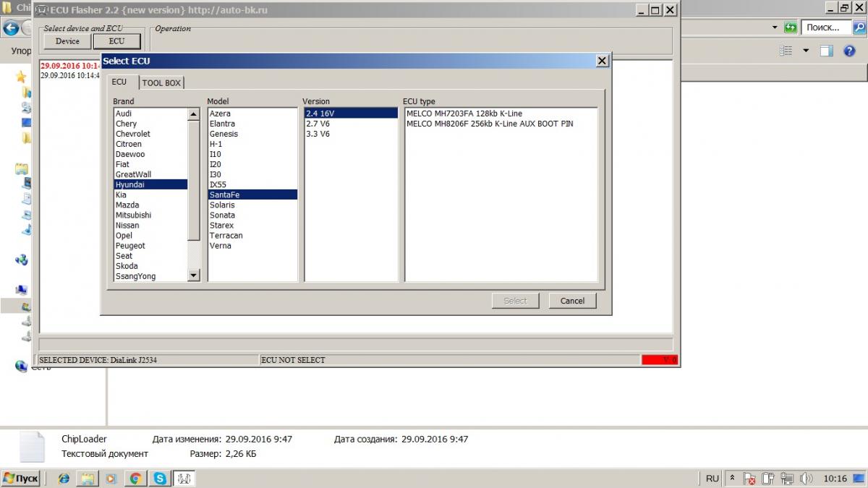The height and width of the screenshot is (488, 868).
Task: Select Solaris model
Action: tap(252, 205)
